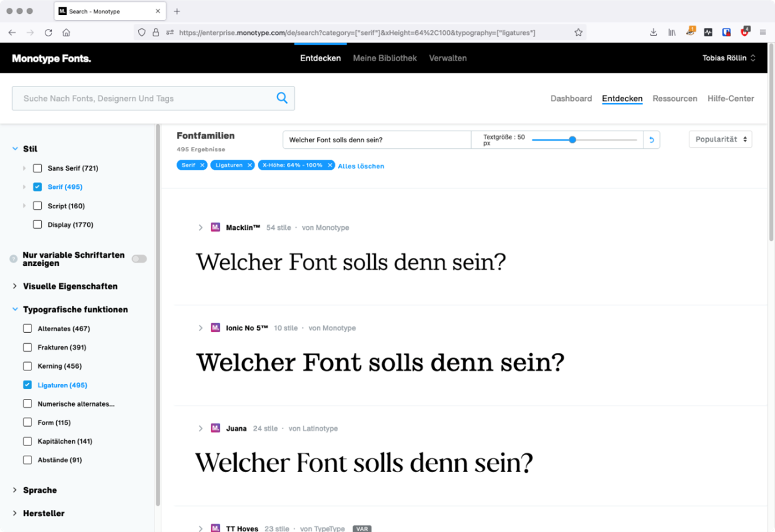775x532 pixels.
Task: Click the TT Hoves foundry badge icon
Action: tap(216, 528)
